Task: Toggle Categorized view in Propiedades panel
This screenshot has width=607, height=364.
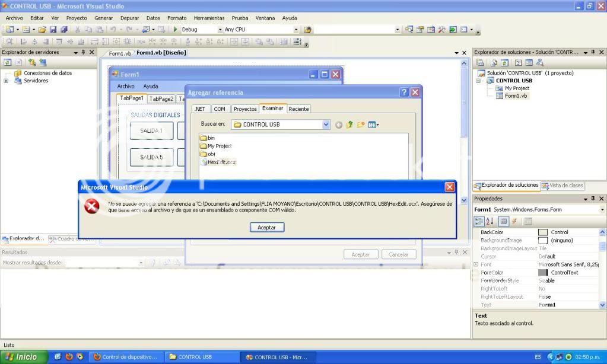Action: (479, 221)
